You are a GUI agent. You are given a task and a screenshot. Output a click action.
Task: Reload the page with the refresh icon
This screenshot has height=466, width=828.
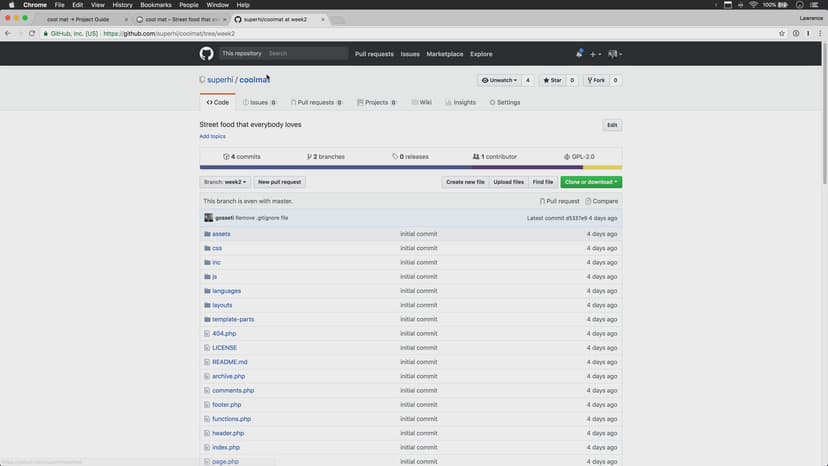pos(35,33)
